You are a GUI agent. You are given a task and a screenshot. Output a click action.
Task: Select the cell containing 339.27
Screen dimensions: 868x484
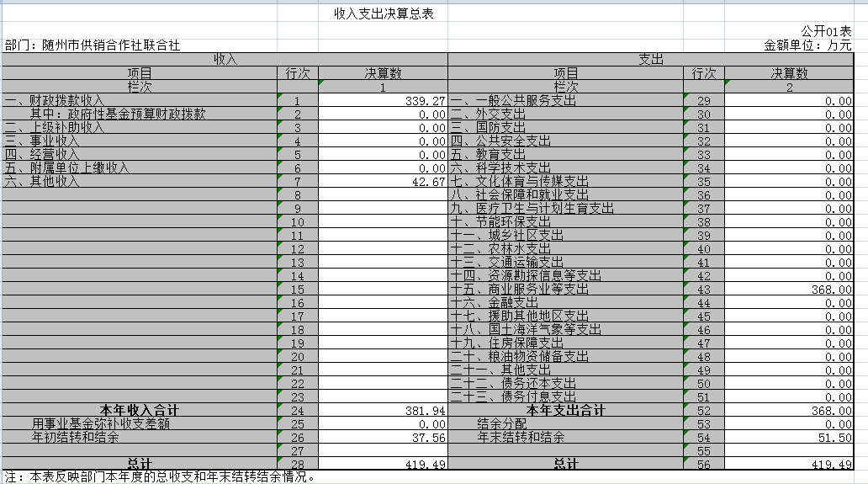pyautogui.click(x=383, y=101)
